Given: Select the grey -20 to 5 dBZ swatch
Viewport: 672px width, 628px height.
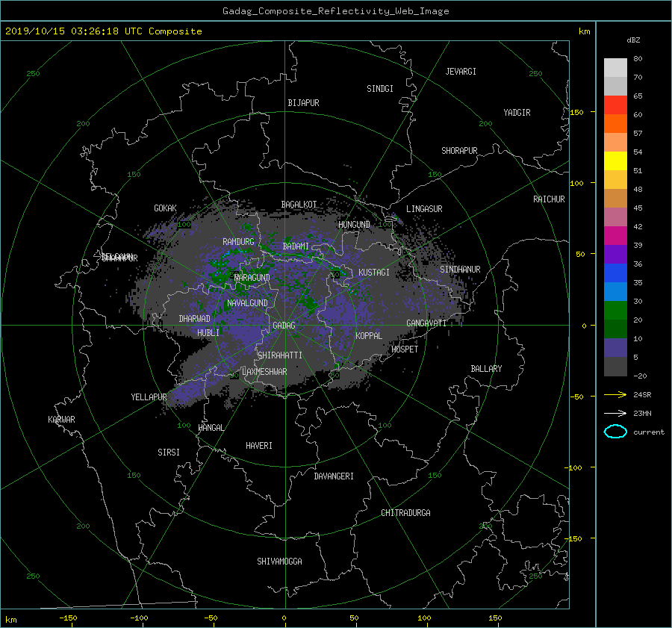Looking at the screenshot, I should click(x=615, y=367).
